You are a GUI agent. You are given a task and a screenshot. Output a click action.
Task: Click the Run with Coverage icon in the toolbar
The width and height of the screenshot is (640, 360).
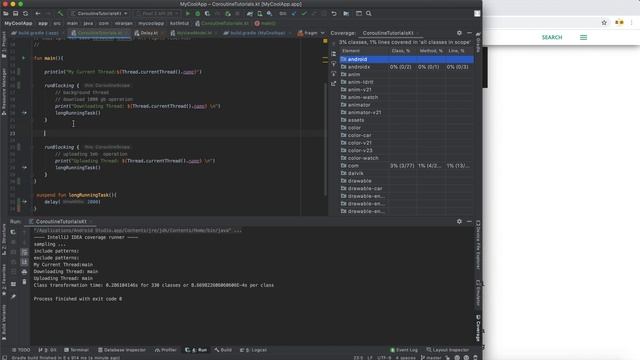coord(207,13)
